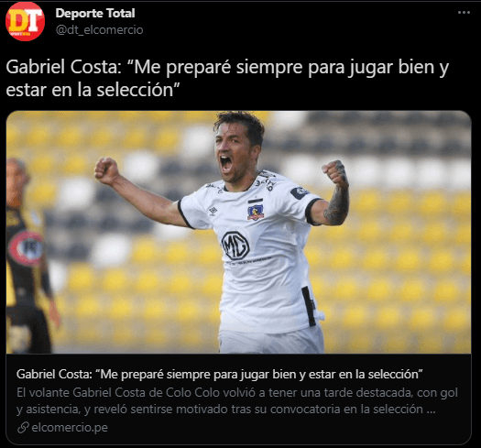This screenshot has width=481, height=448.
Task: Click the celebrating player's shouting face
Action: (x=232, y=154)
